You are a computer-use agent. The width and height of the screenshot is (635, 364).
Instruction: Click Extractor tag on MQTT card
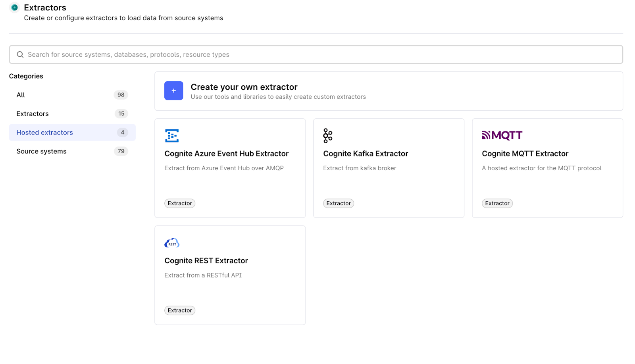click(497, 203)
